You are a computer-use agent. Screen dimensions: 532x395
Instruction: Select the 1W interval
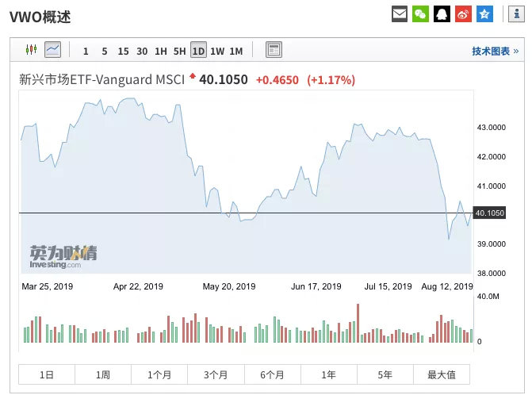pyautogui.click(x=217, y=51)
